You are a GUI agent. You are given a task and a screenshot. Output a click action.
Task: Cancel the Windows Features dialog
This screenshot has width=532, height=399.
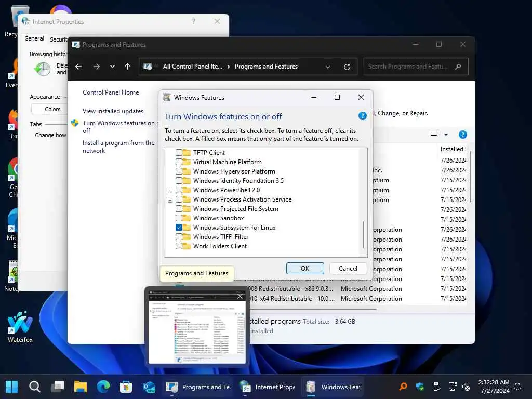pyautogui.click(x=348, y=269)
